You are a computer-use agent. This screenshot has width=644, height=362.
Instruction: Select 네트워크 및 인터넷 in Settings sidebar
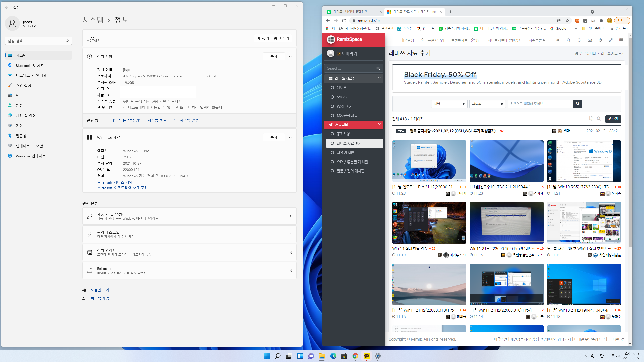pos(38,75)
